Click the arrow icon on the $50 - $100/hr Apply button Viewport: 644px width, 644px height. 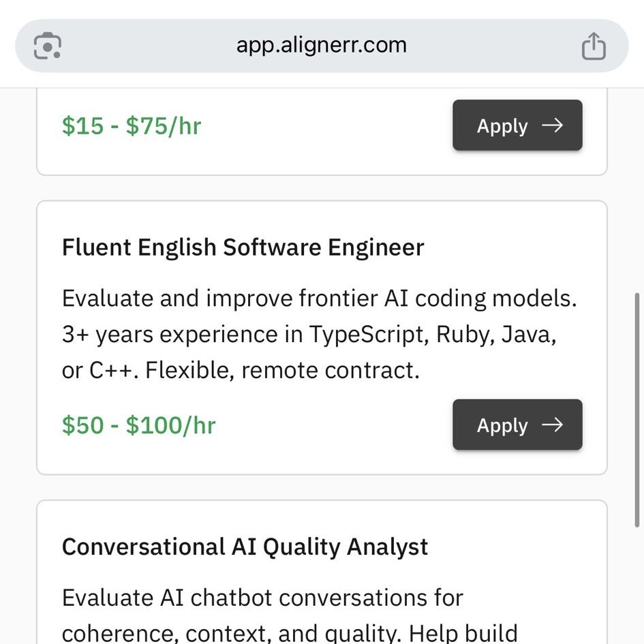552,425
